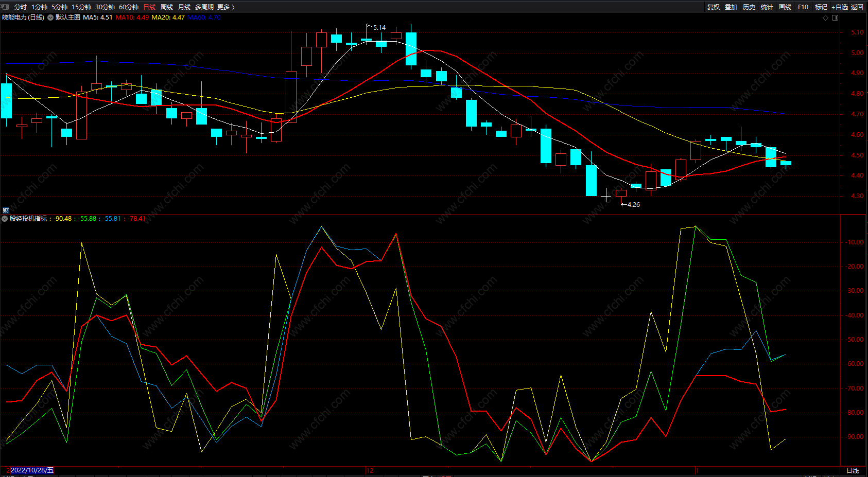Click the green -55.88 indicator value
Screen dimensions: 868x477
click(88, 219)
